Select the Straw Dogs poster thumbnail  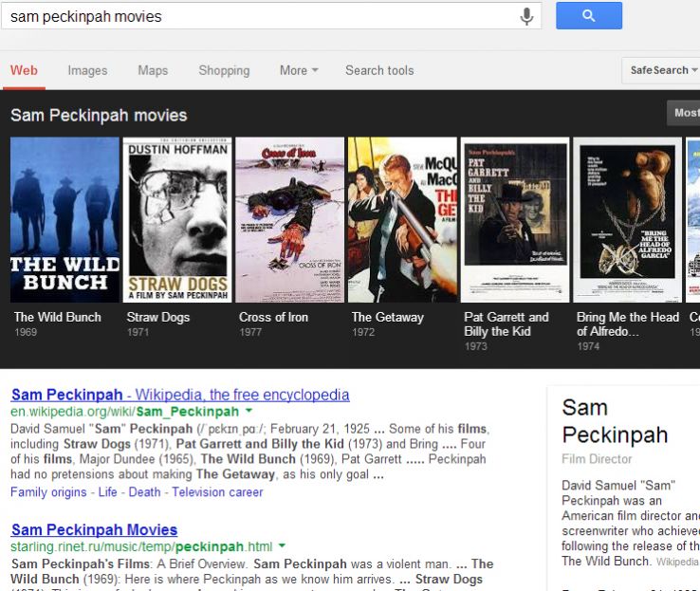(x=176, y=219)
